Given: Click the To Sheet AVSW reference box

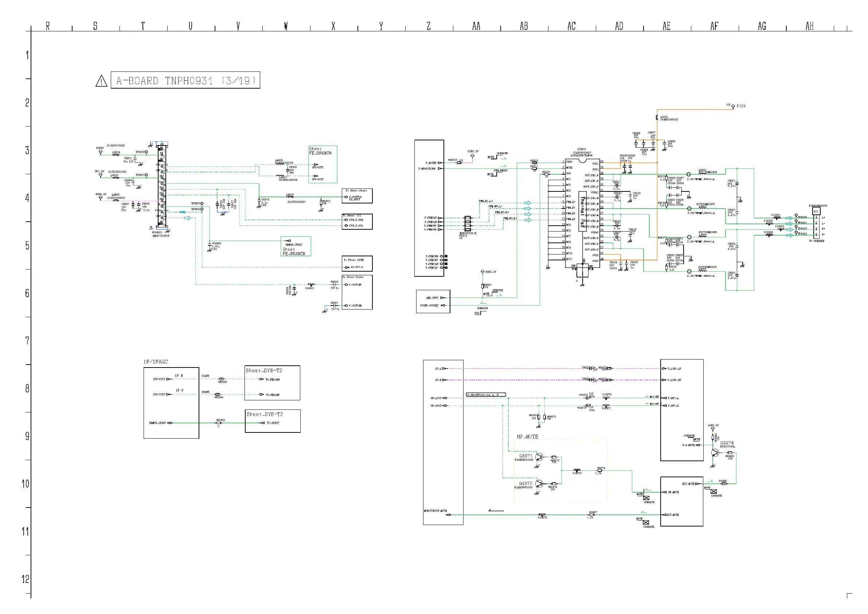Looking at the screenshot, I should [x=357, y=263].
